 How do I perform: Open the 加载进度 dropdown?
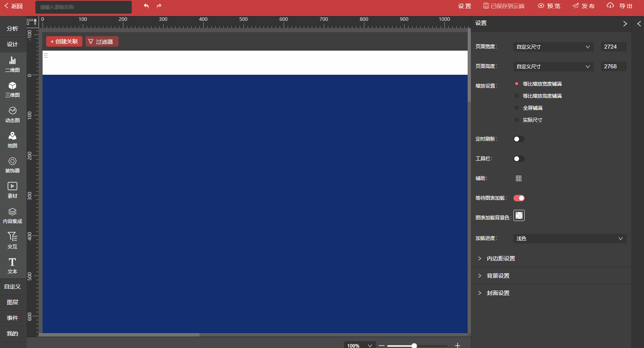(569, 239)
